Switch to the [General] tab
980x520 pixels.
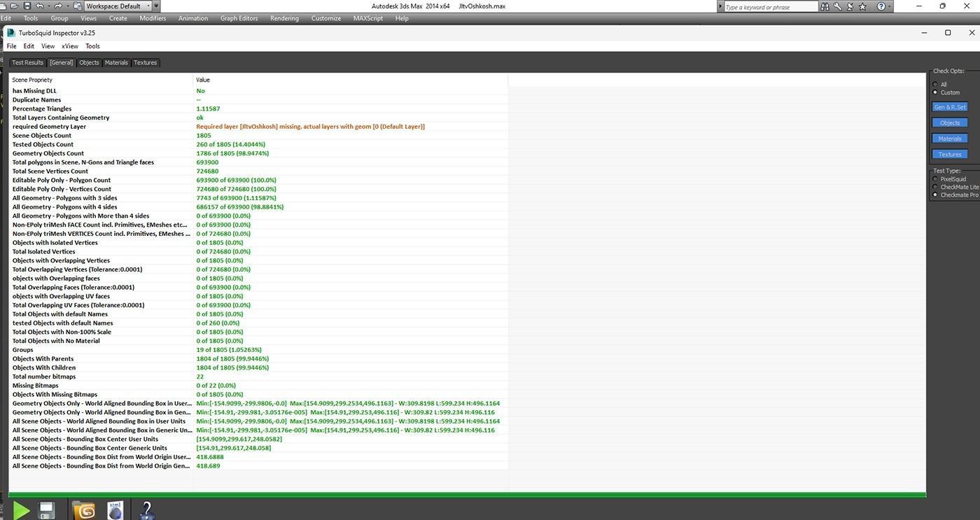61,62
